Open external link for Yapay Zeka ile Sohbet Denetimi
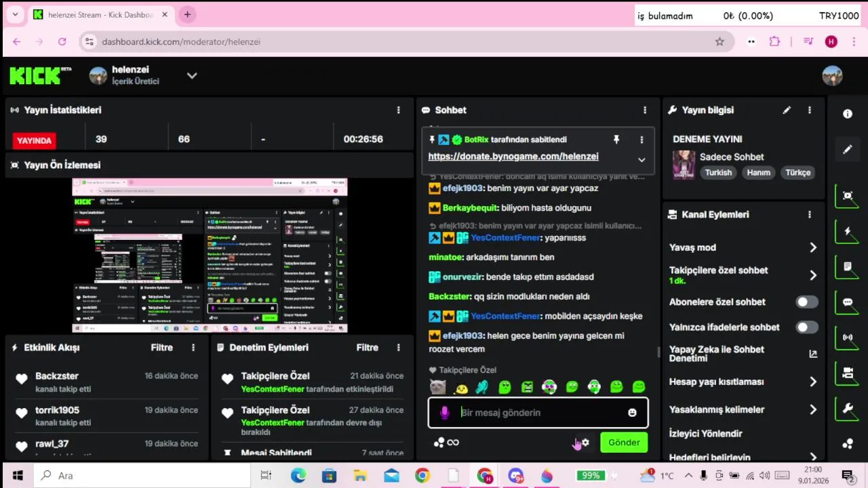This screenshot has width=868, height=488. [813, 354]
